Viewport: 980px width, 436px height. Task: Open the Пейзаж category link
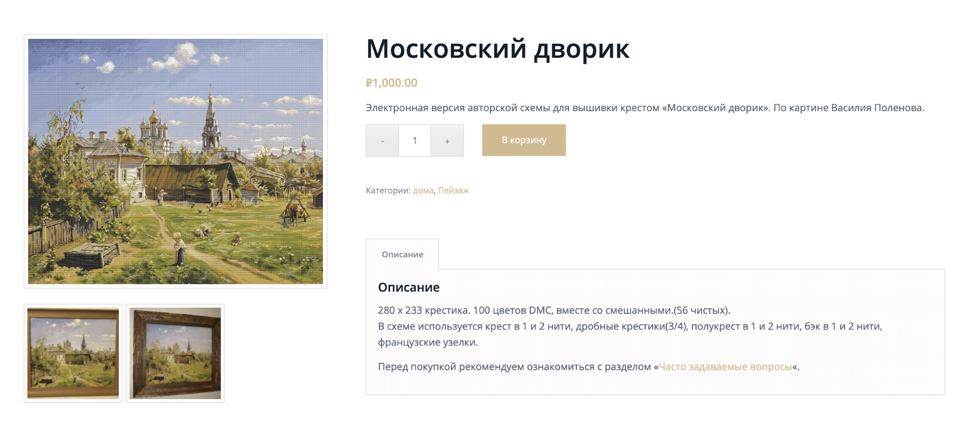click(x=453, y=191)
